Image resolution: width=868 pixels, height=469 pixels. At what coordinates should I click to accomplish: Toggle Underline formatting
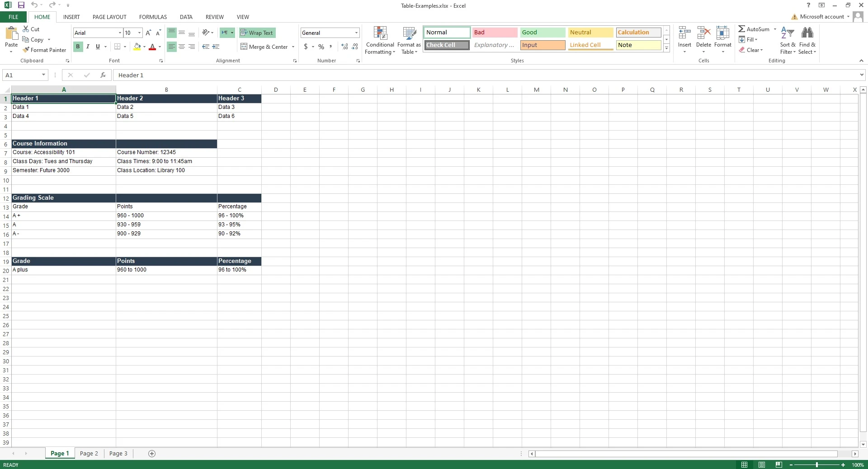[98, 47]
